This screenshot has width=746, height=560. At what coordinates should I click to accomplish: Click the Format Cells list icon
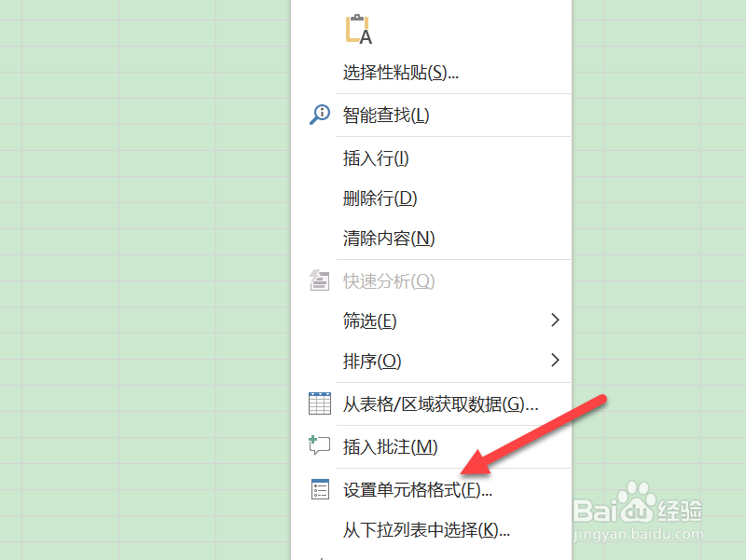tap(320, 489)
